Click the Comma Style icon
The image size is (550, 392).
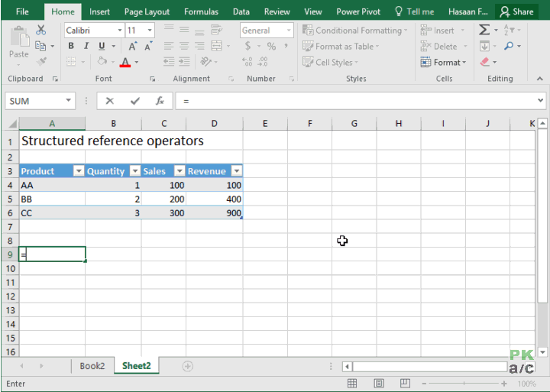[286, 46]
